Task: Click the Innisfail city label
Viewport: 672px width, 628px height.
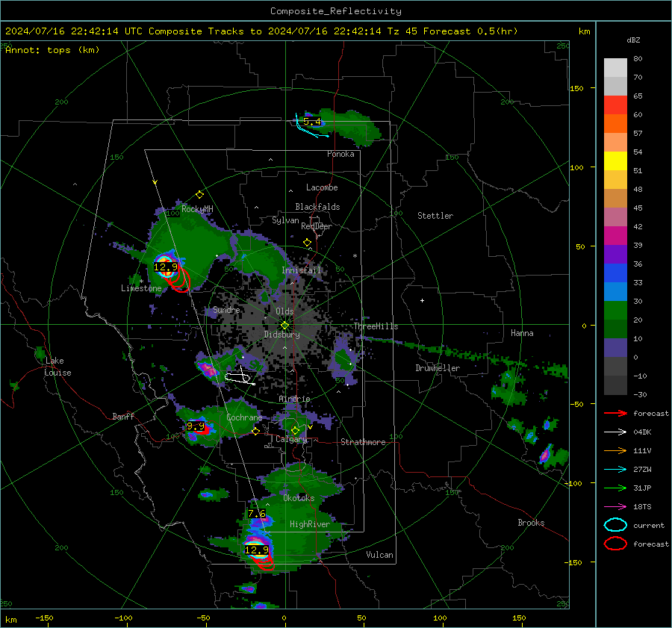Action: click(302, 270)
